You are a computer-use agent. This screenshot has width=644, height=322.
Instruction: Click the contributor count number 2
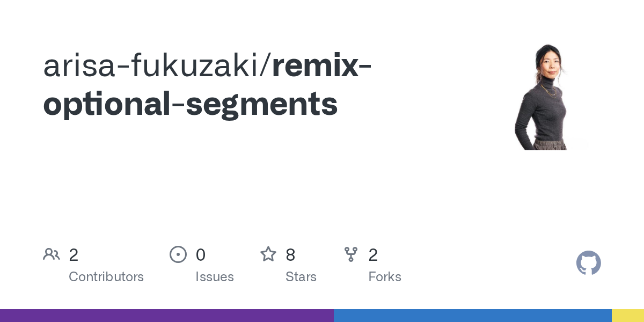click(74, 255)
